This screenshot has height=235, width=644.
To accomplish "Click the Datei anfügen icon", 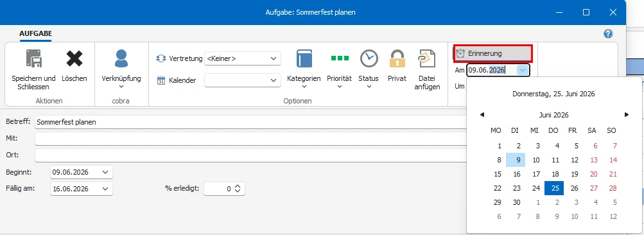I will click(x=427, y=58).
